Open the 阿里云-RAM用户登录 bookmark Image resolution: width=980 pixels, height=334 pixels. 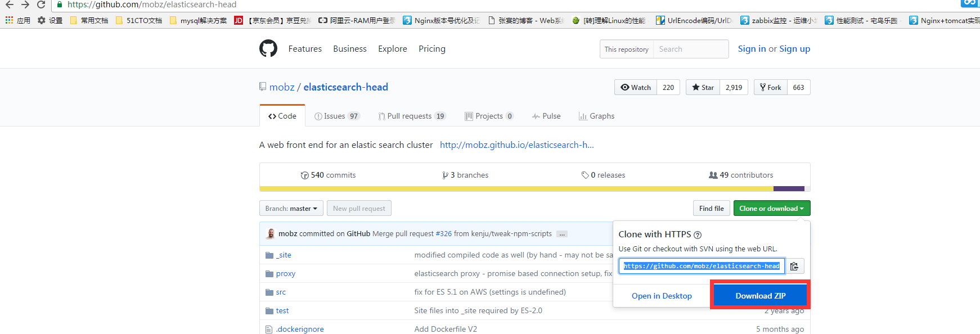tap(357, 20)
